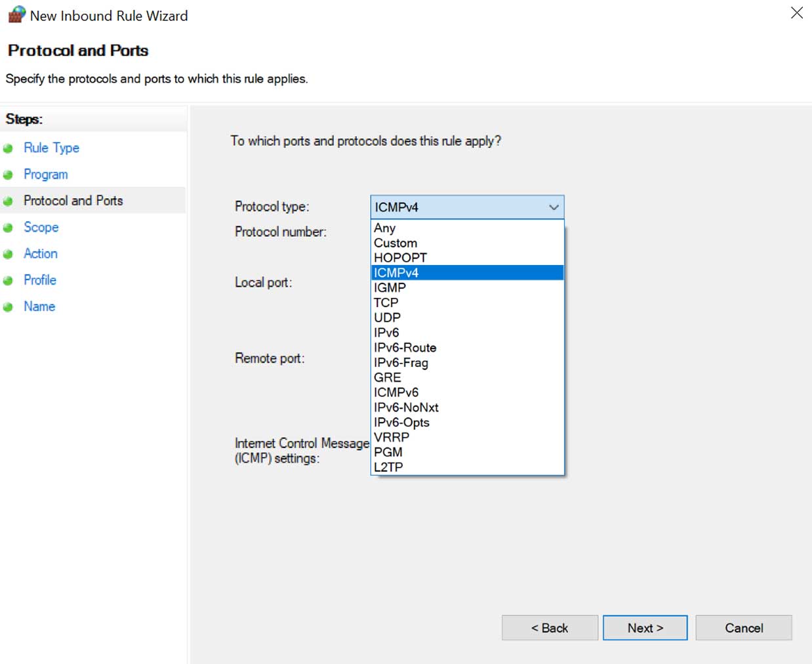Viewport: 812px width, 664px height.
Task: Close the New Inbound Rule Wizard
Action: (x=797, y=13)
